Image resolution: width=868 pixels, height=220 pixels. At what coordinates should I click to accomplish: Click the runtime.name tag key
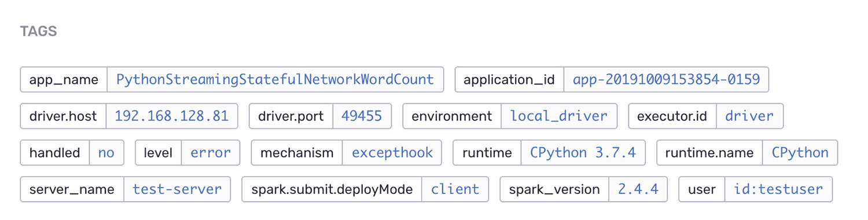point(709,152)
